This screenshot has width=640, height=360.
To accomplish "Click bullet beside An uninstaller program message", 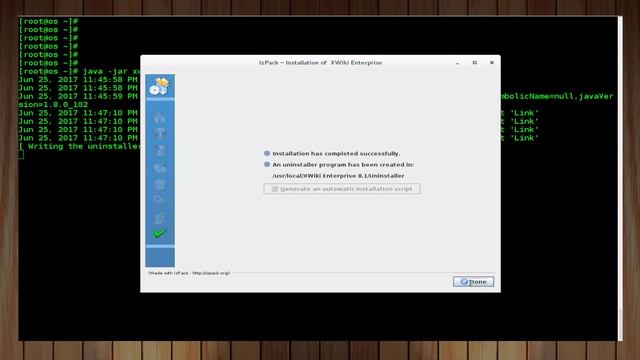I will click(x=267, y=164).
